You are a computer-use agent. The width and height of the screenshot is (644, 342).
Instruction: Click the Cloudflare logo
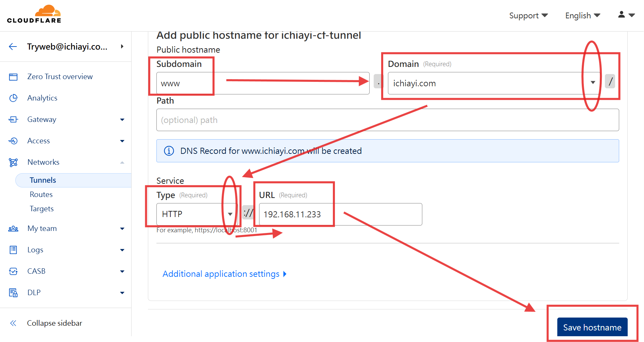[34, 14]
